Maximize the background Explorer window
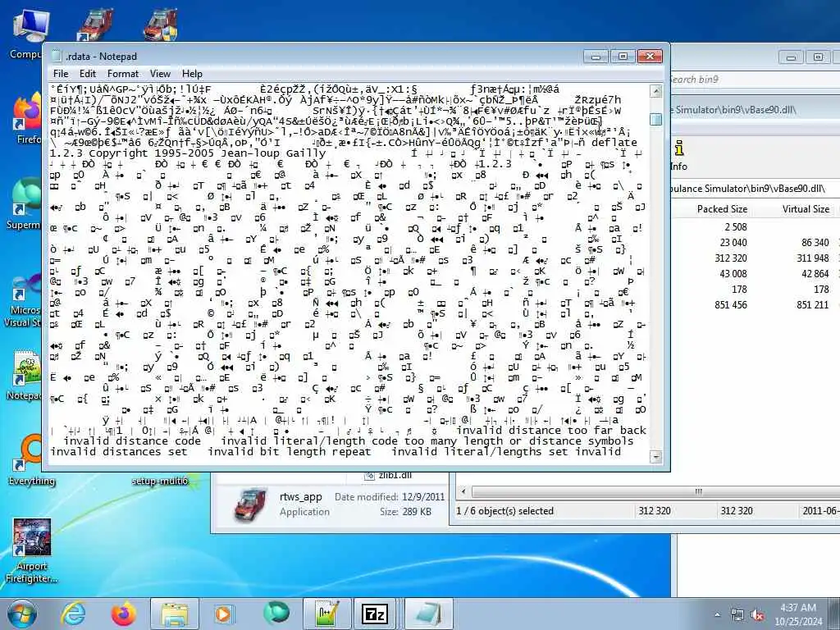Screen dimensions: 840x630 tap(818, 57)
